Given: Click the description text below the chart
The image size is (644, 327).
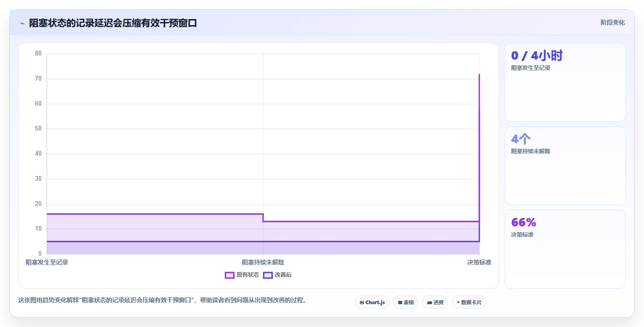Looking at the screenshot, I should (163, 300).
